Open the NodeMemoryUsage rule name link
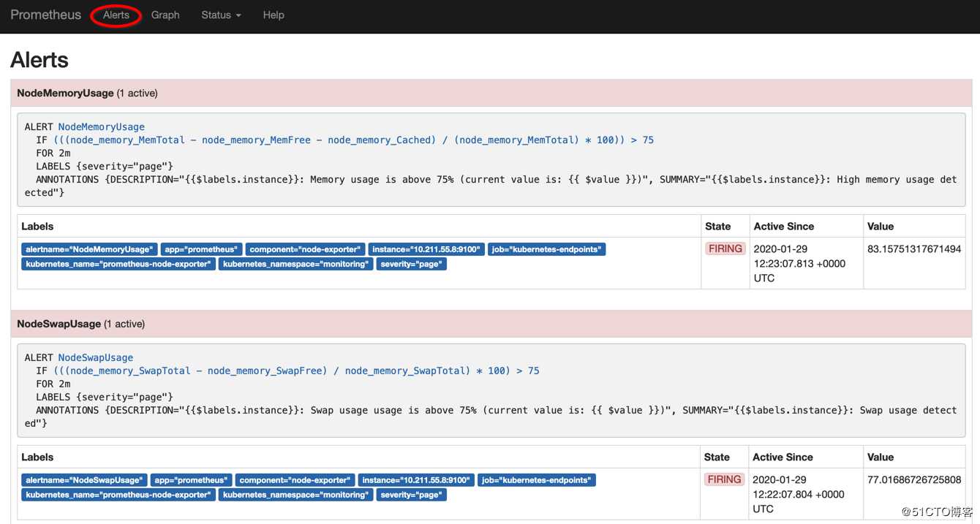This screenshot has height=524, width=980. click(x=102, y=126)
